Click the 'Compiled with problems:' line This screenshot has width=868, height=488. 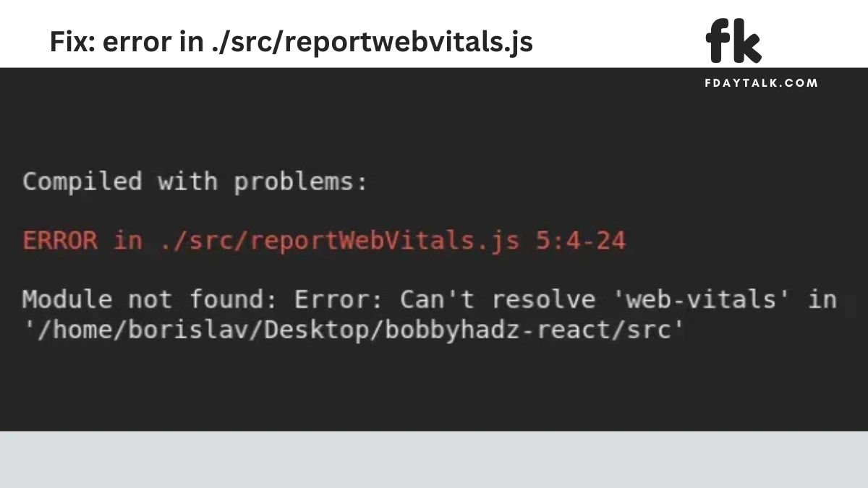pyautogui.click(x=195, y=181)
